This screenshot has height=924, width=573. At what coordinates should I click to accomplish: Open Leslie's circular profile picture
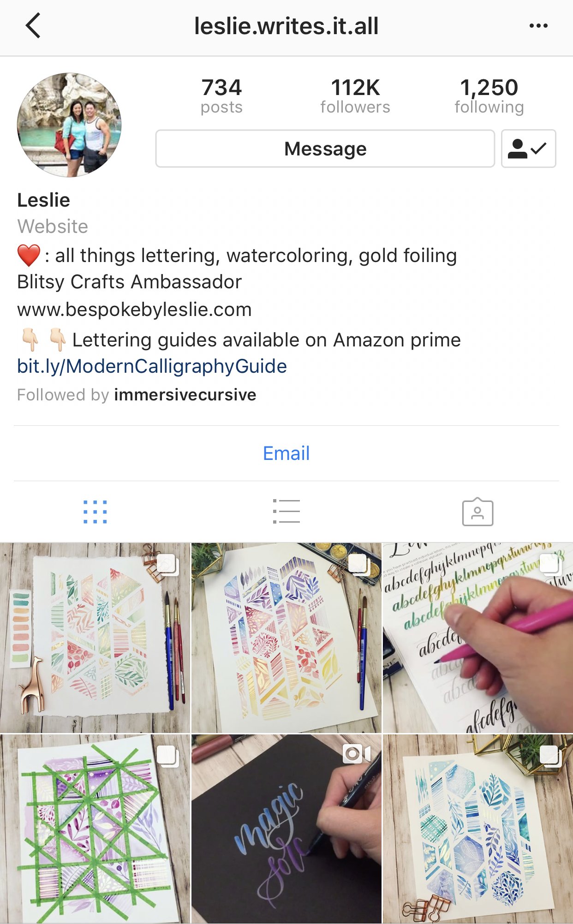pos(69,125)
